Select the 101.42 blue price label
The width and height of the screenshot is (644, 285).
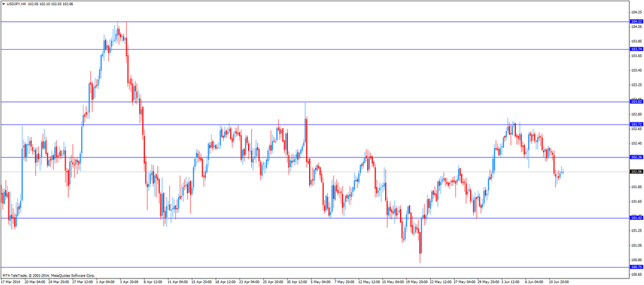pos(636,218)
